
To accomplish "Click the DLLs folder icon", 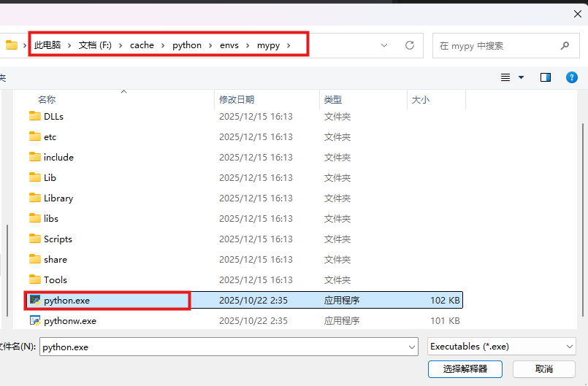I will pyautogui.click(x=34, y=116).
